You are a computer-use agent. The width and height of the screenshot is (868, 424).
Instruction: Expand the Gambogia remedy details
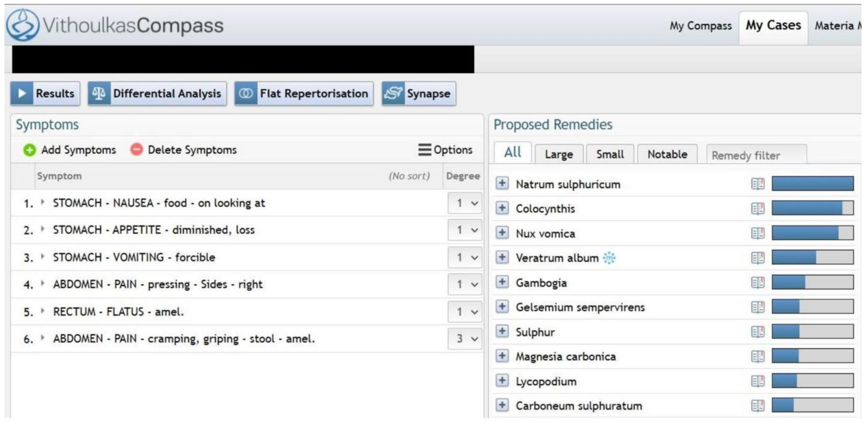click(x=502, y=282)
